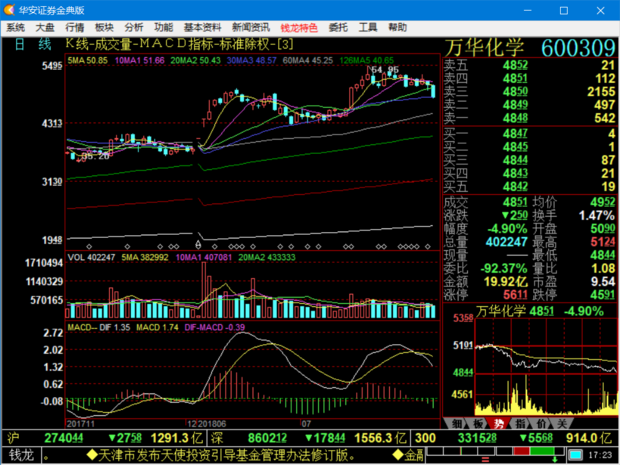
Task: Click the 5MA 50.85 indicator label
Action: click(87, 60)
